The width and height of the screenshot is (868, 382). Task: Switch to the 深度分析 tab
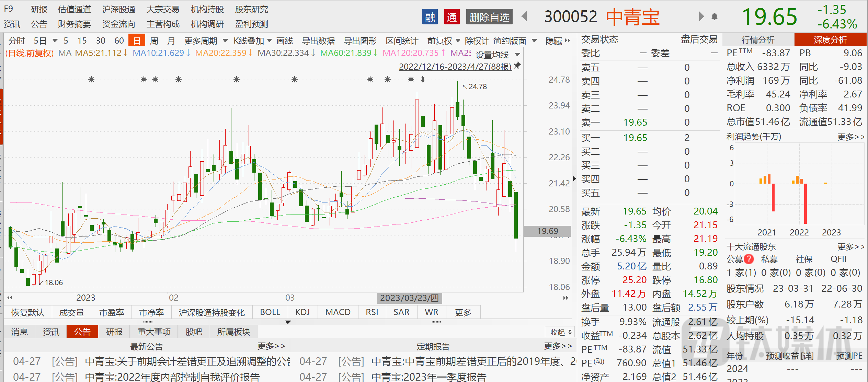[x=830, y=40]
